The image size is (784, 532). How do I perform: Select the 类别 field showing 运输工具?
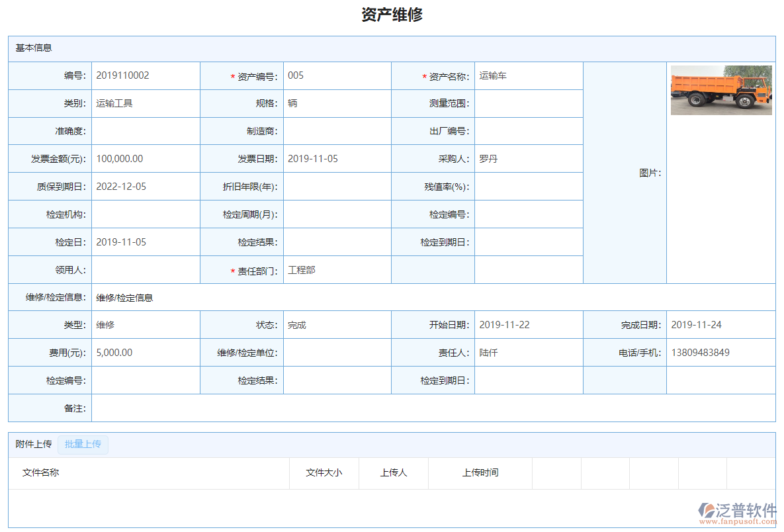click(x=146, y=103)
